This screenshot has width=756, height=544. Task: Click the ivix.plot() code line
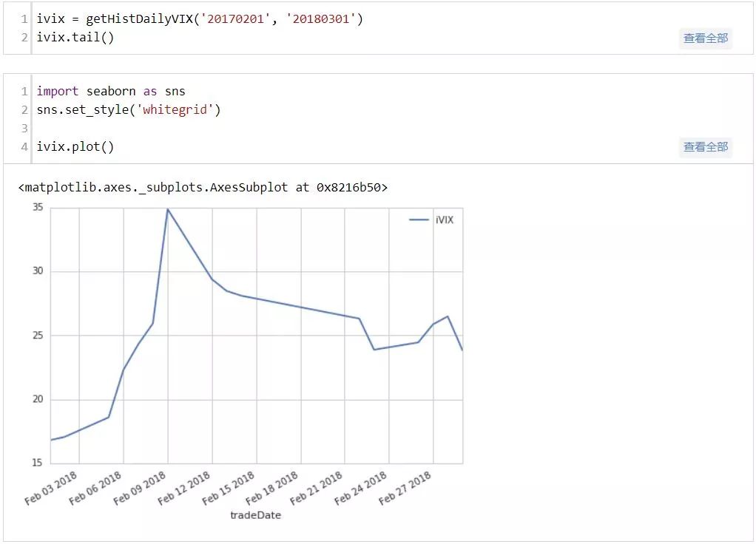75,146
